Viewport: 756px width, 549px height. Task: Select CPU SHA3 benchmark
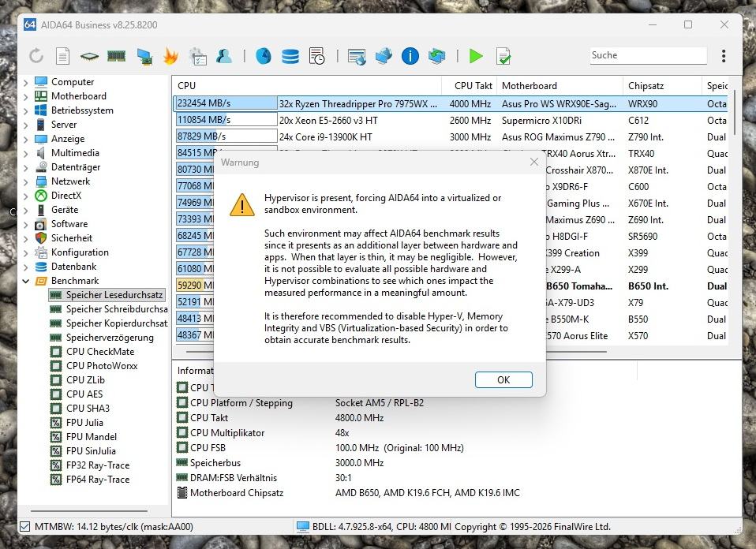tap(88, 409)
